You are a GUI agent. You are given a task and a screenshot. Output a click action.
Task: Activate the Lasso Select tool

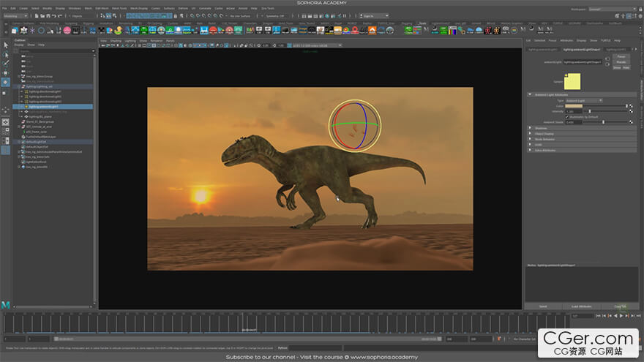[5, 55]
